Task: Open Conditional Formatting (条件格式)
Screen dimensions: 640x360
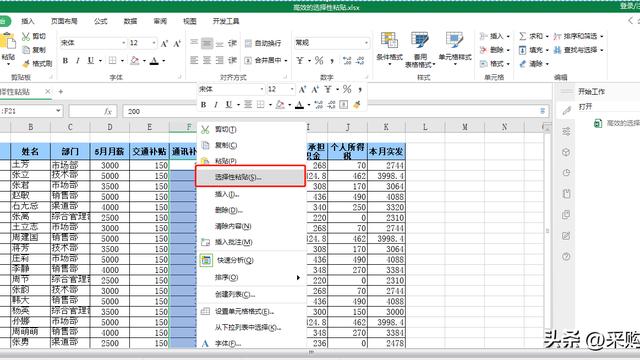Action: click(x=389, y=49)
